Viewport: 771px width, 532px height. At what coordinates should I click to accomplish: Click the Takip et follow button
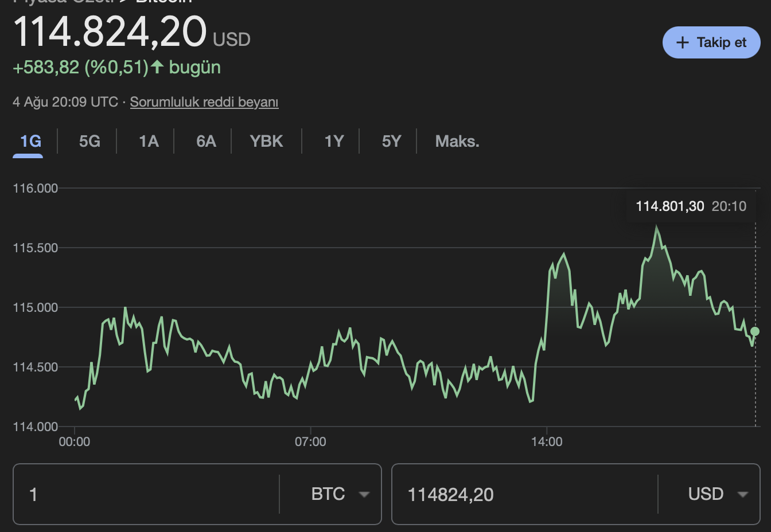click(x=711, y=42)
